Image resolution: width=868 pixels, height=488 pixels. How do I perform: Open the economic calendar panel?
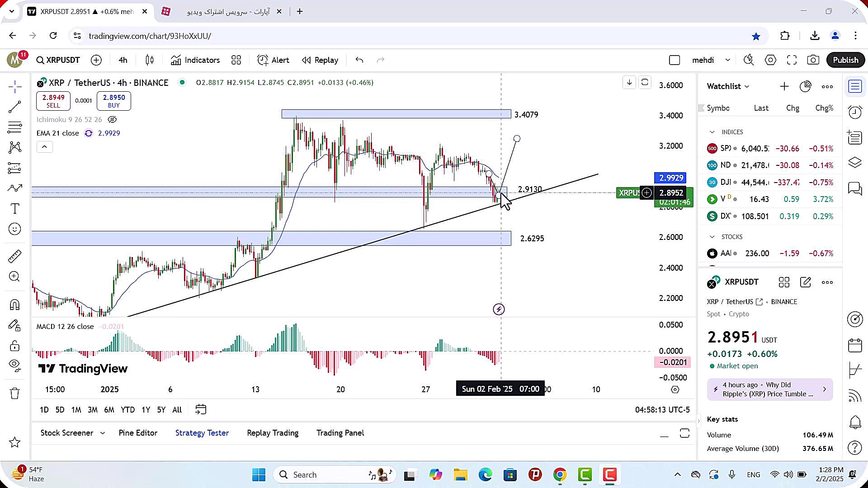pos(855,345)
